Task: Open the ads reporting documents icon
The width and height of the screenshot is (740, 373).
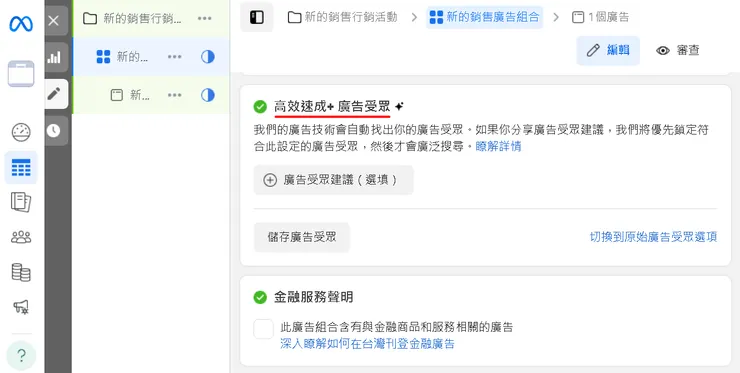Action: 21,202
